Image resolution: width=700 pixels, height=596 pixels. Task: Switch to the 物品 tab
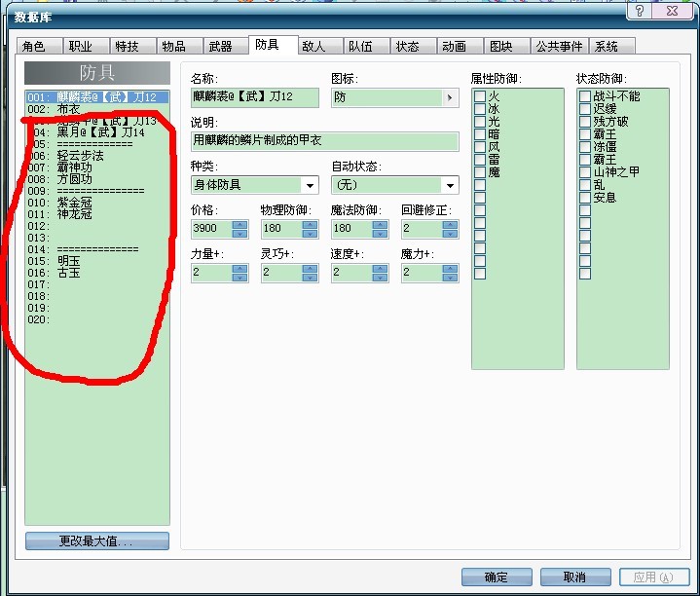click(179, 46)
